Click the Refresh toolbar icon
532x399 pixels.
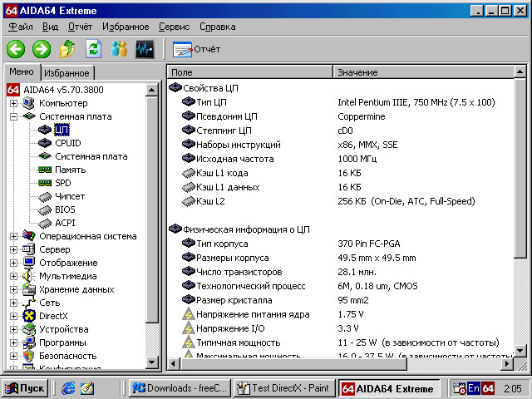(x=93, y=49)
